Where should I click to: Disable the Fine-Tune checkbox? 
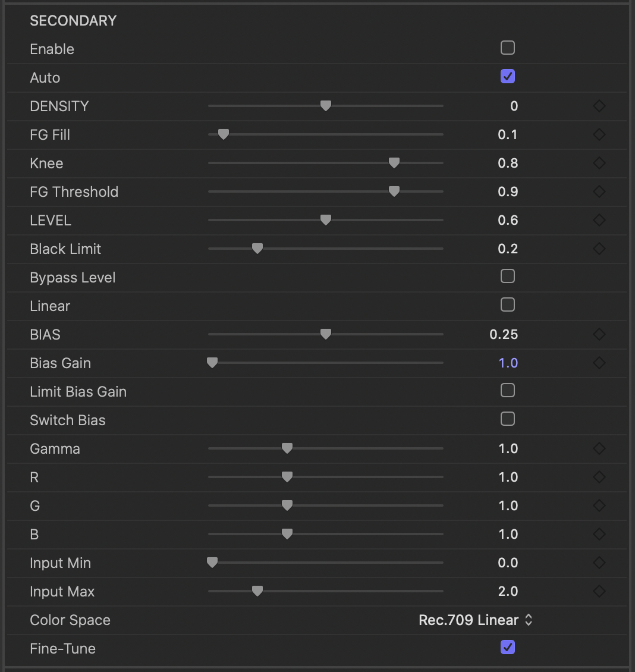click(x=508, y=648)
